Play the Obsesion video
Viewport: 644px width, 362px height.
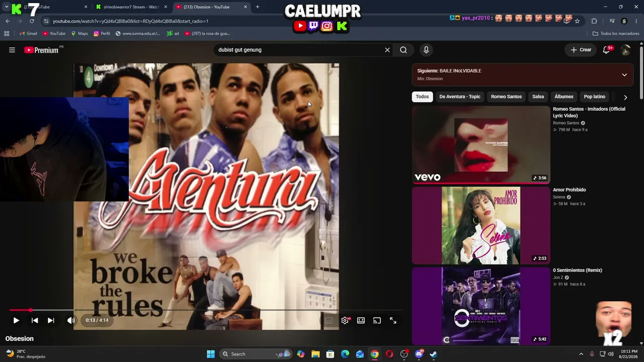tap(16, 320)
